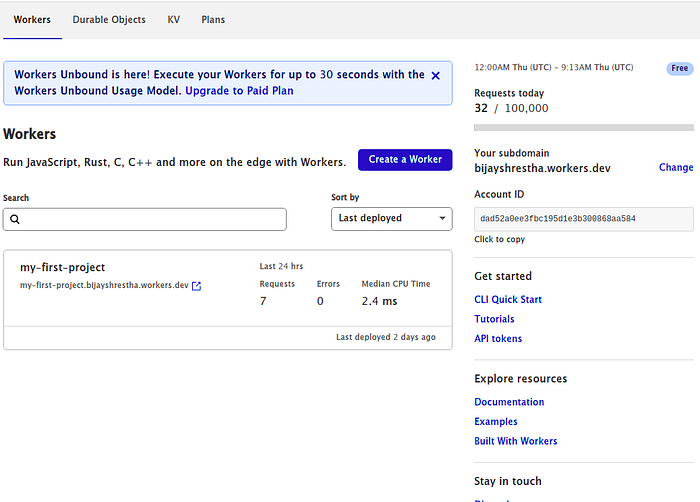700x502 pixels.
Task: Click Upgrade to Paid Plan link
Action: (239, 91)
